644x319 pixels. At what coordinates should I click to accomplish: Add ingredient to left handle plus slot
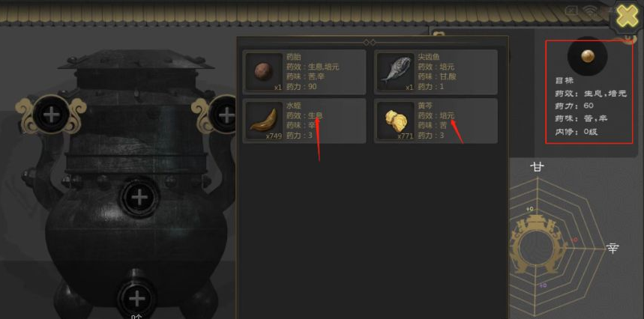51,115
